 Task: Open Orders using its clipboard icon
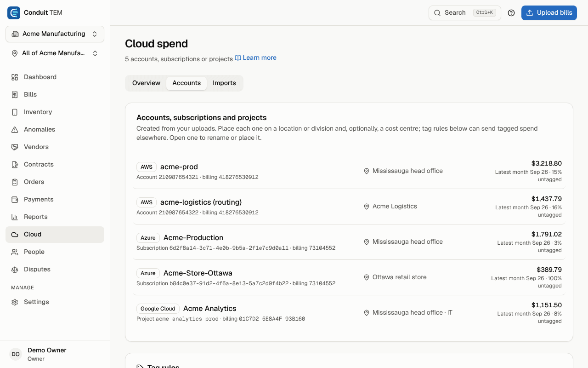(15, 182)
